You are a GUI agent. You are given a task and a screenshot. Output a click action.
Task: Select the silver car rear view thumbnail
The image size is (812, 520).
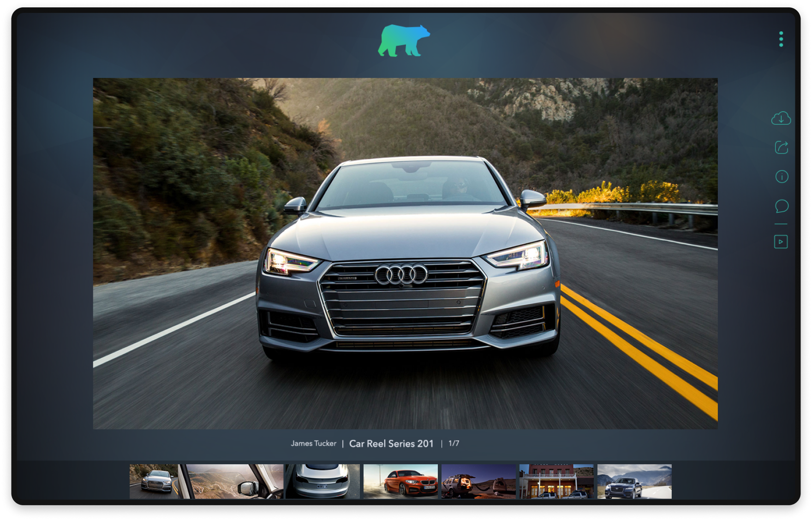(322, 481)
